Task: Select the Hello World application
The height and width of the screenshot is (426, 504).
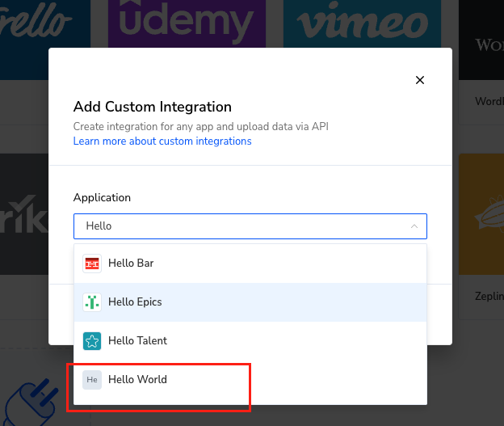Action: (x=250, y=380)
